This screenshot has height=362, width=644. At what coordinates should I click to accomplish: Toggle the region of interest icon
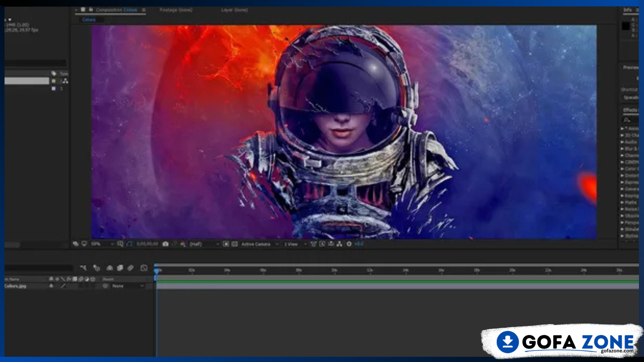[226, 244]
